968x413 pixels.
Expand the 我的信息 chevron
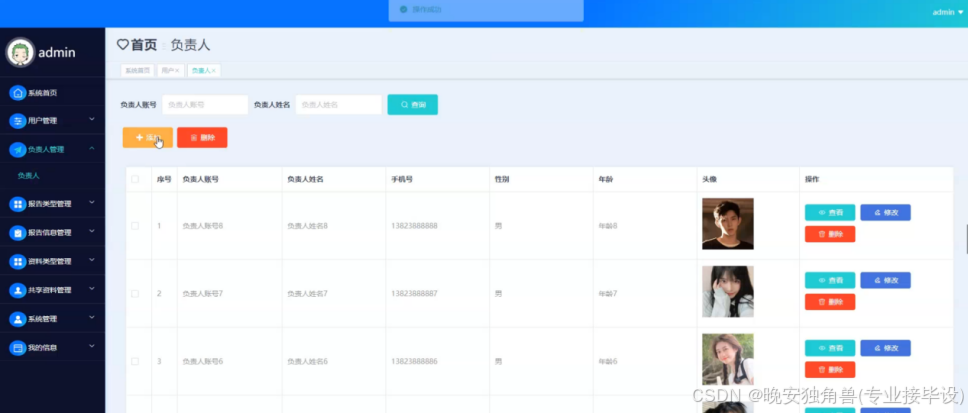click(x=91, y=346)
